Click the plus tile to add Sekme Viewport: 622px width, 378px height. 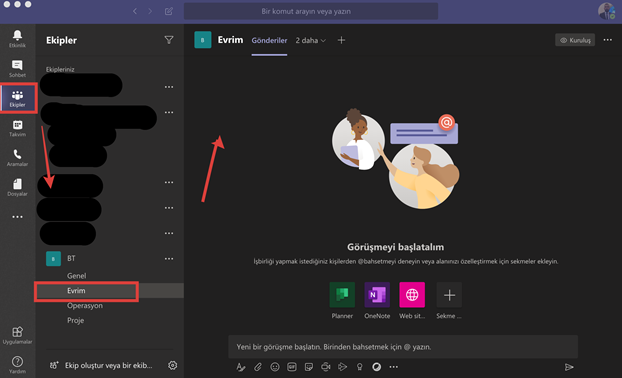449,295
